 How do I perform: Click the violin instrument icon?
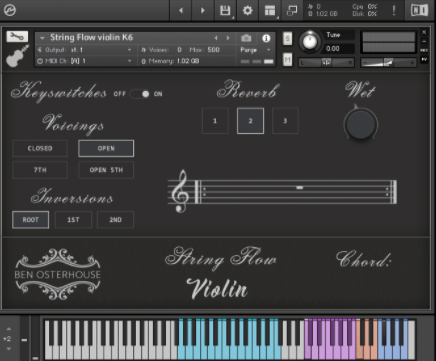pos(17,57)
